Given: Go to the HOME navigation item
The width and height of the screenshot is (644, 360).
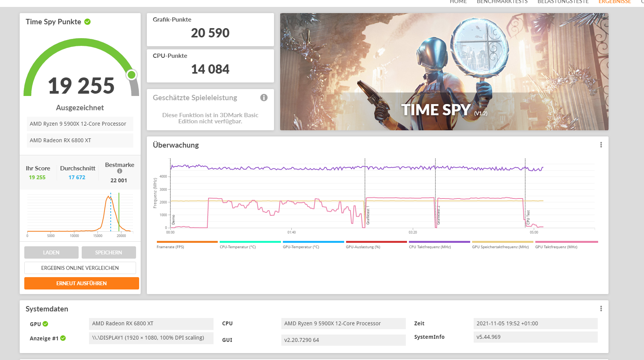Looking at the screenshot, I should 458,2.
